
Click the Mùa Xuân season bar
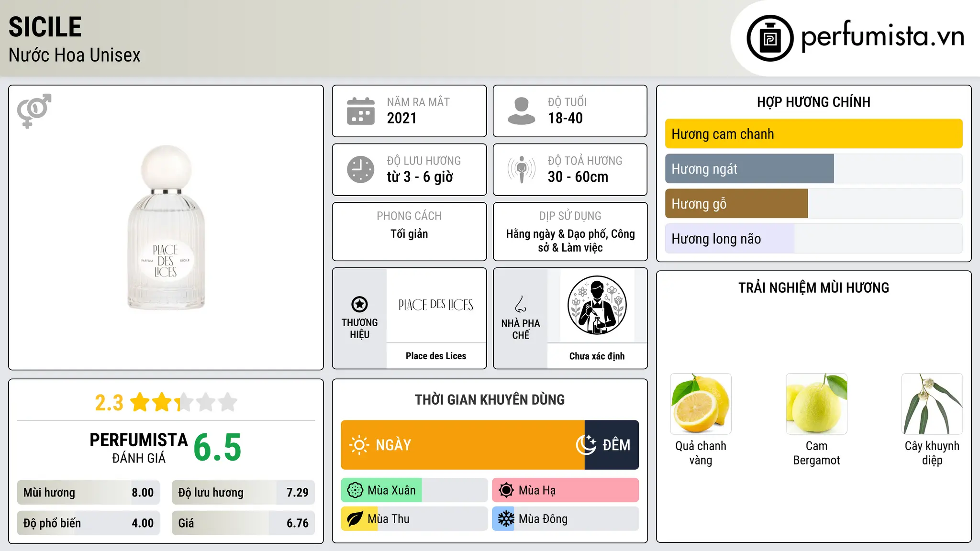(414, 490)
